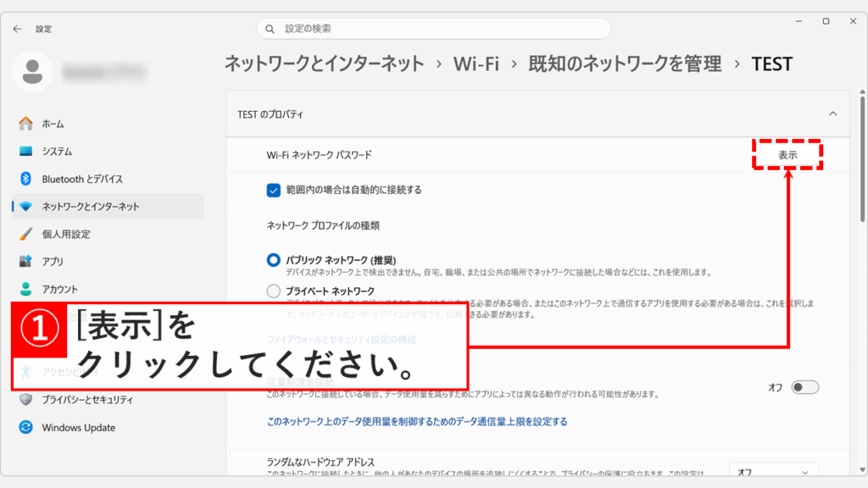868x488 pixels.
Task: Click the Wi-Fi ネットワーク パスワード label
Action: click(319, 155)
